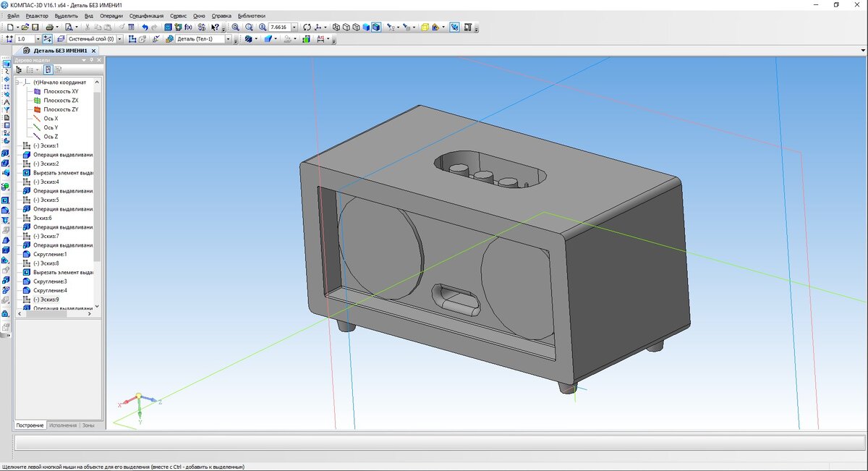Click the shaded with edges display icon
Image resolution: width=868 pixels, height=471 pixels.
tap(376, 27)
